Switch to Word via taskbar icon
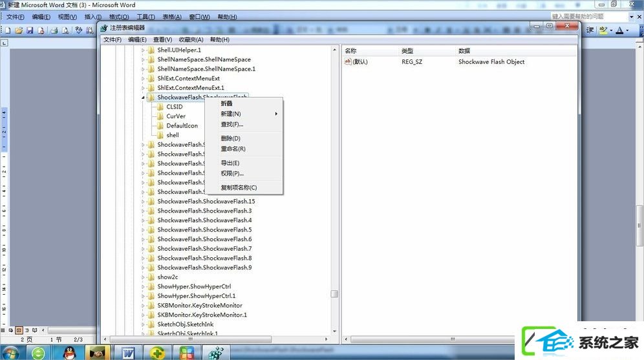The width and height of the screenshot is (644, 360). [x=128, y=353]
